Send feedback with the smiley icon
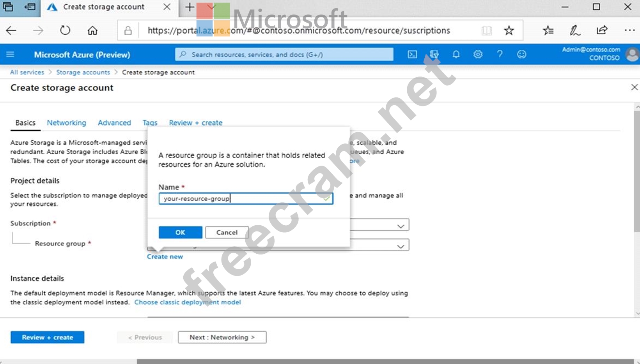The image size is (640, 364). pos(521,55)
